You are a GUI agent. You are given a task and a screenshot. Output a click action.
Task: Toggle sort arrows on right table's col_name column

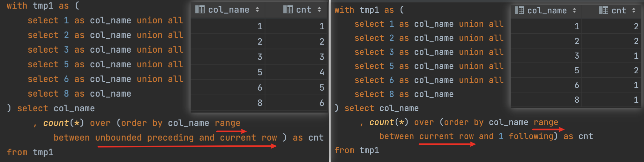[574, 11]
